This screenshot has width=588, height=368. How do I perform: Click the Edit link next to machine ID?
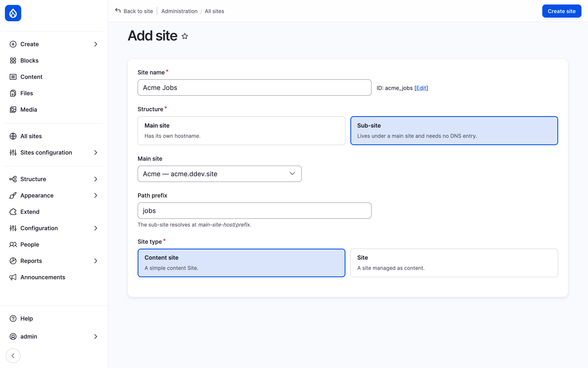click(421, 88)
